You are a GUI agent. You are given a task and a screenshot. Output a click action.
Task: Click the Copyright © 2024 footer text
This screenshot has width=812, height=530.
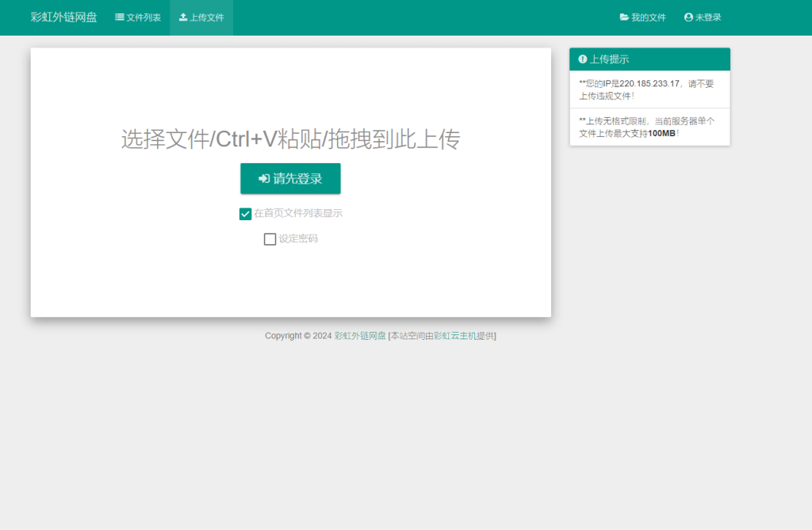coord(298,336)
